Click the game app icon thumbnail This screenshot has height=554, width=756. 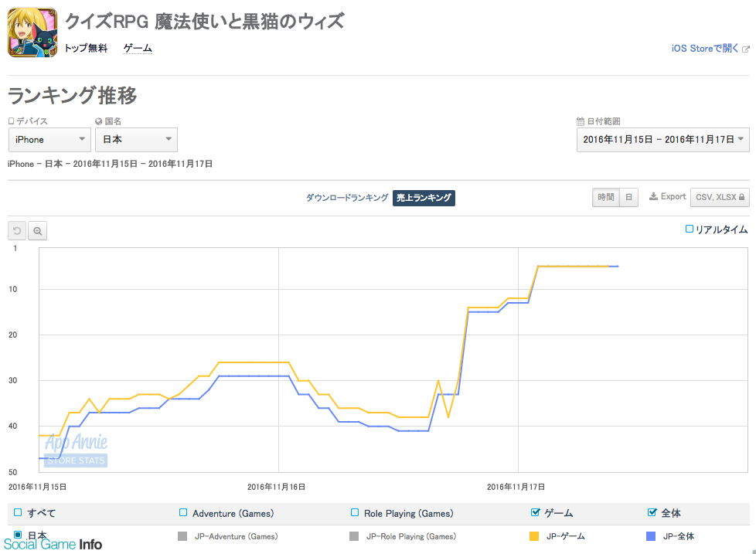point(32,32)
